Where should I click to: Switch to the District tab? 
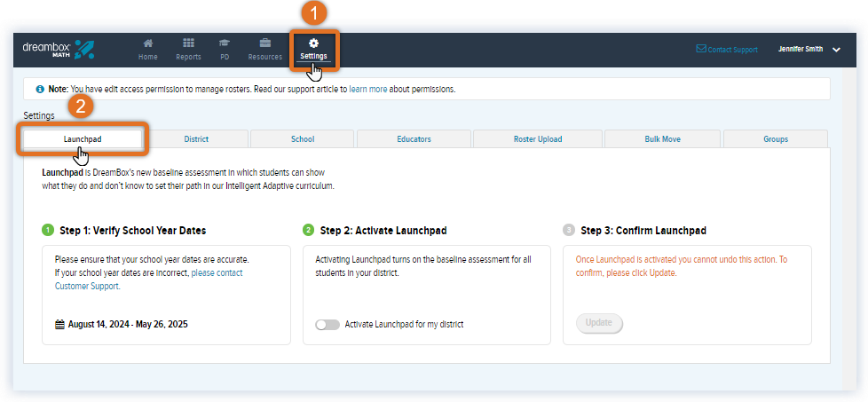196,139
